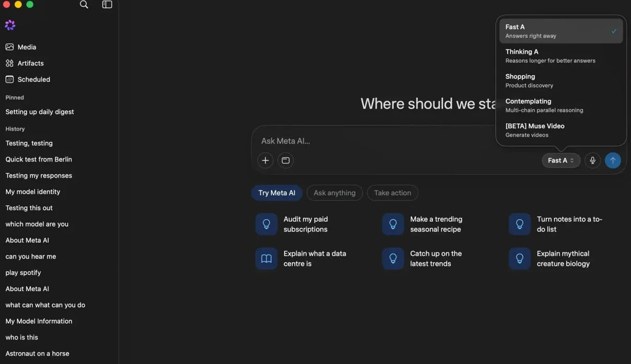Screen dimensions: 631x364
Task: Open play spotify chat
Action: click(23, 273)
